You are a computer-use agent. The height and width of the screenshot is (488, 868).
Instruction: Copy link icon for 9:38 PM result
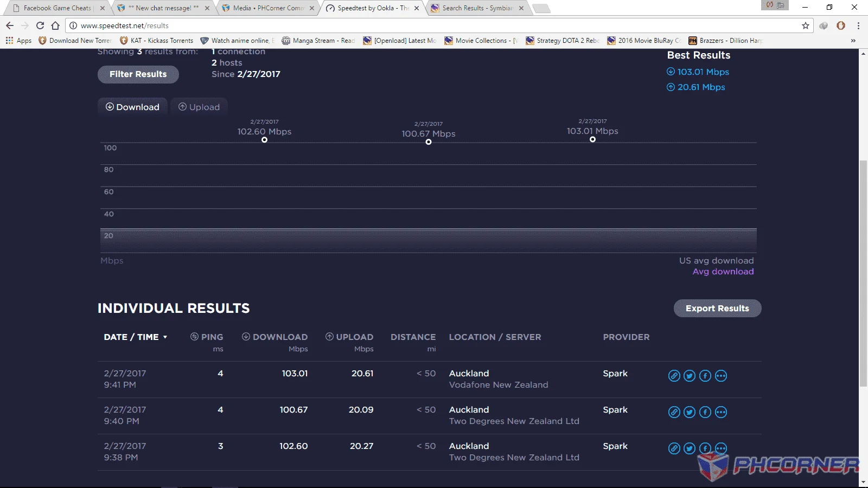(x=674, y=448)
